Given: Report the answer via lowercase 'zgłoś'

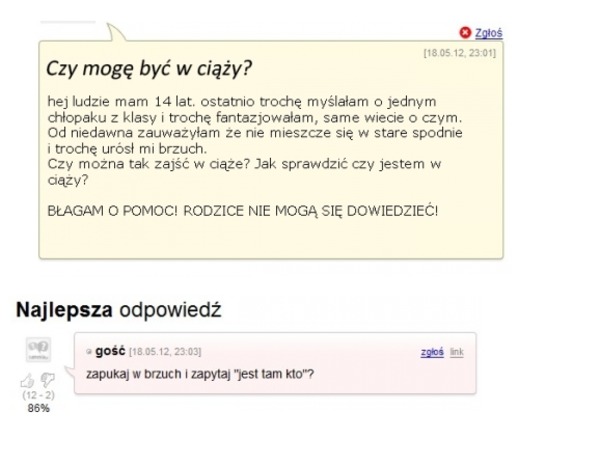Looking at the screenshot, I should coord(432,352).
